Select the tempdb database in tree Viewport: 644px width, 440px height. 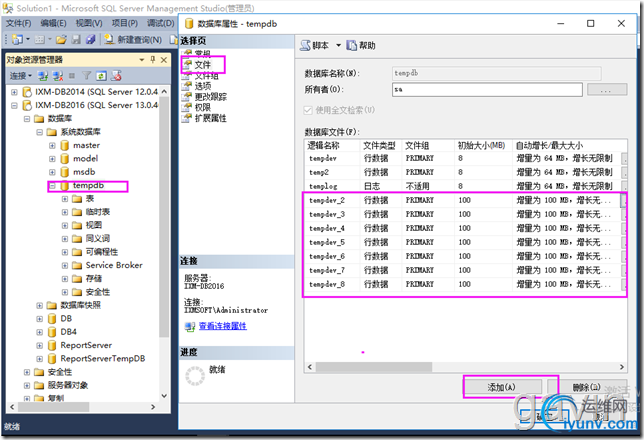(88, 186)
